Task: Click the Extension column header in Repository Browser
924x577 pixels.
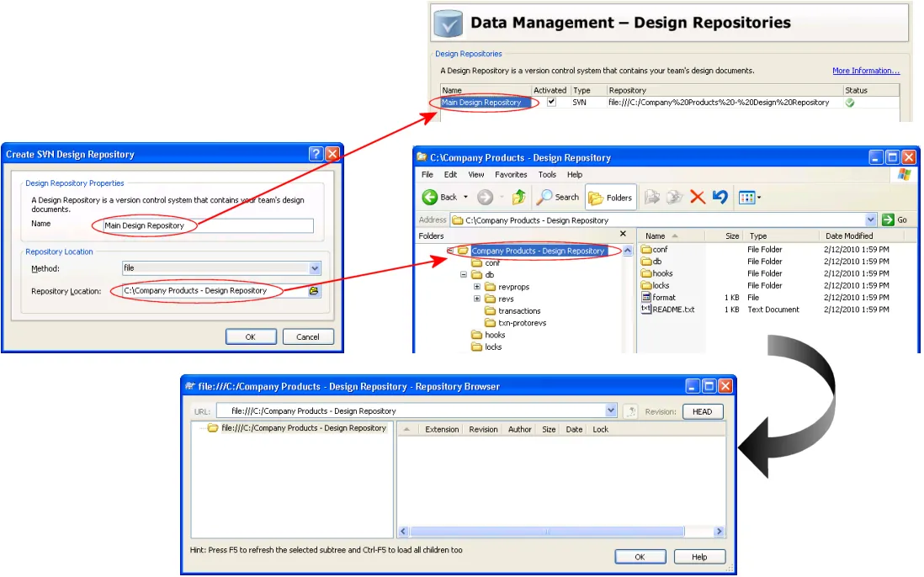Action: point(441,429)
